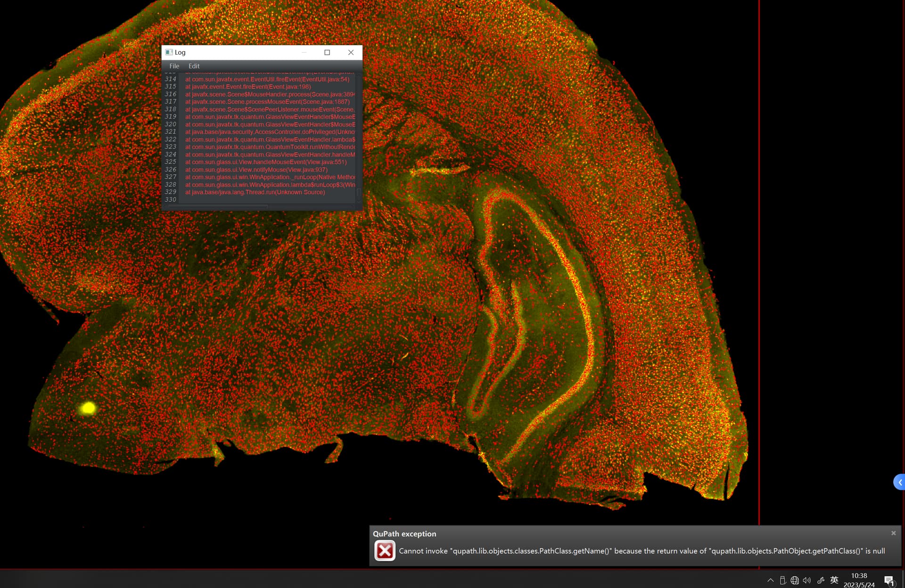
Task: Open the Edit menu in Log window
Action: [x=194, y=66]
